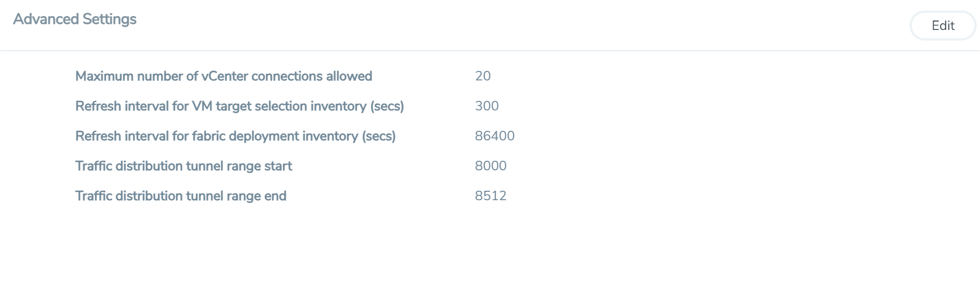Click the vCenter connections value 20

(x=483, y=76)
